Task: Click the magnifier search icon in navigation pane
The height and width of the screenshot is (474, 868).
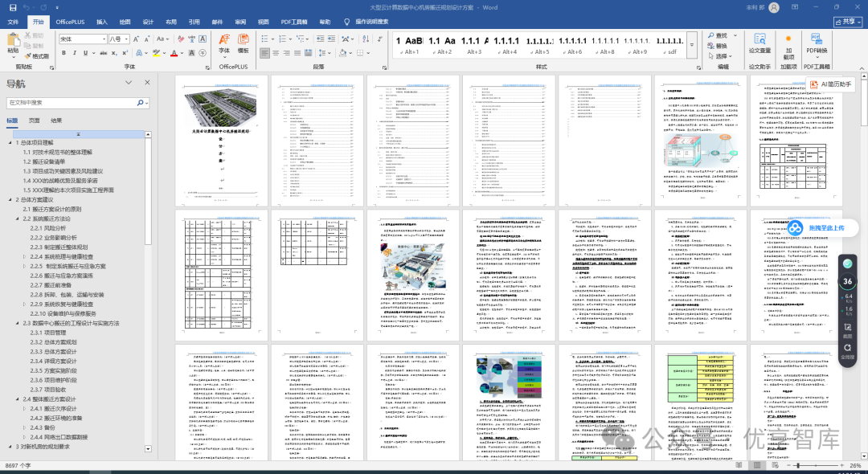Action: click(x=140, y=103)
